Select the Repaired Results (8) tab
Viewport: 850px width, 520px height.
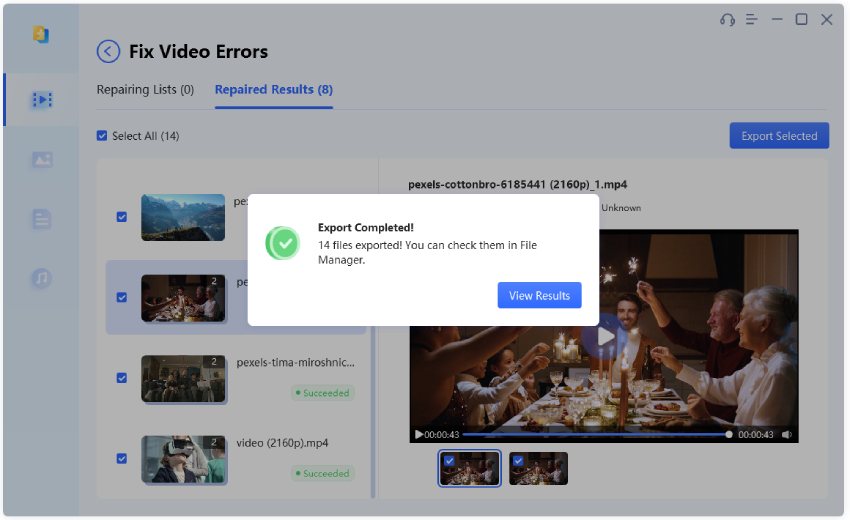click(x=273, y=90)
